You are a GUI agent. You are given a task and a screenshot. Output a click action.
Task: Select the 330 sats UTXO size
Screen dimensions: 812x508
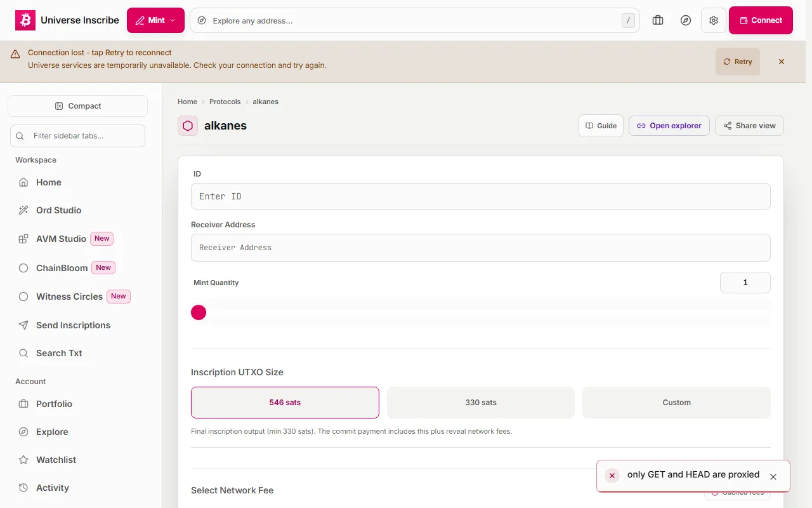coord(481,403)
